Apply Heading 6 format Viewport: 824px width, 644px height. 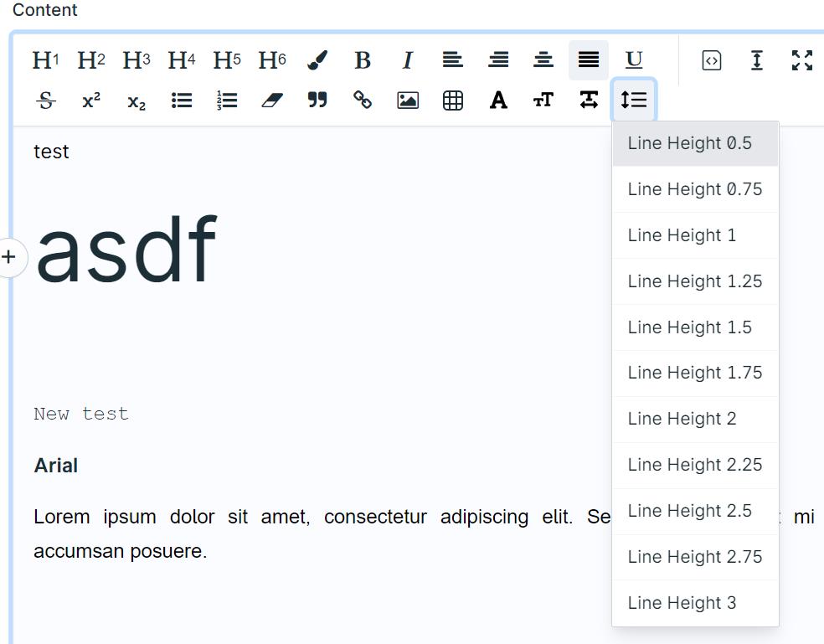[271, 60]
